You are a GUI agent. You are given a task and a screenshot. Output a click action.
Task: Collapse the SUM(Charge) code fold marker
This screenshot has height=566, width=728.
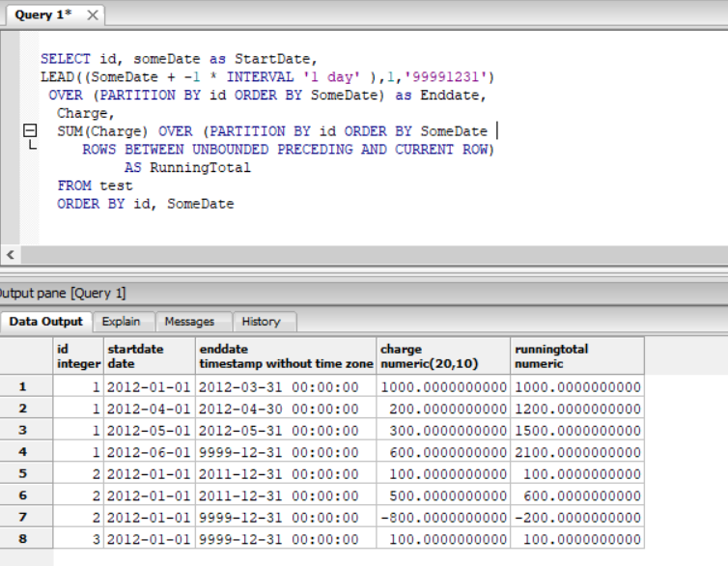pyautogui.click(x=30, y=130)
